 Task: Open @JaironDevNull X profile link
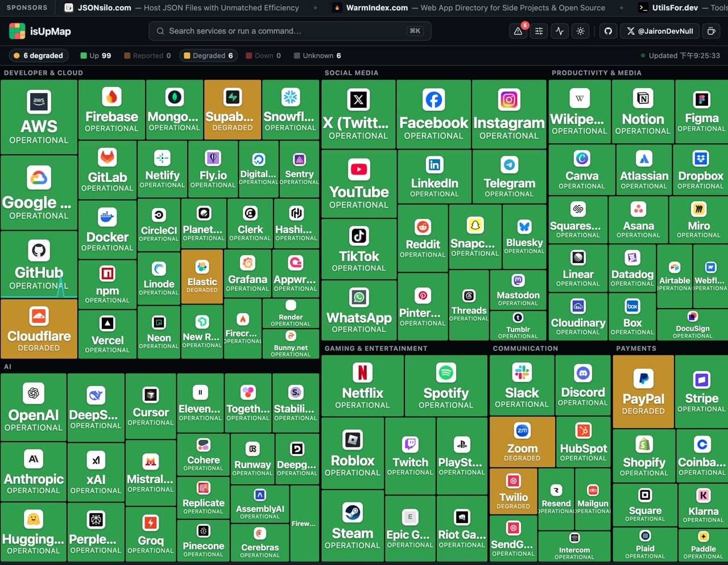[660, 31]
